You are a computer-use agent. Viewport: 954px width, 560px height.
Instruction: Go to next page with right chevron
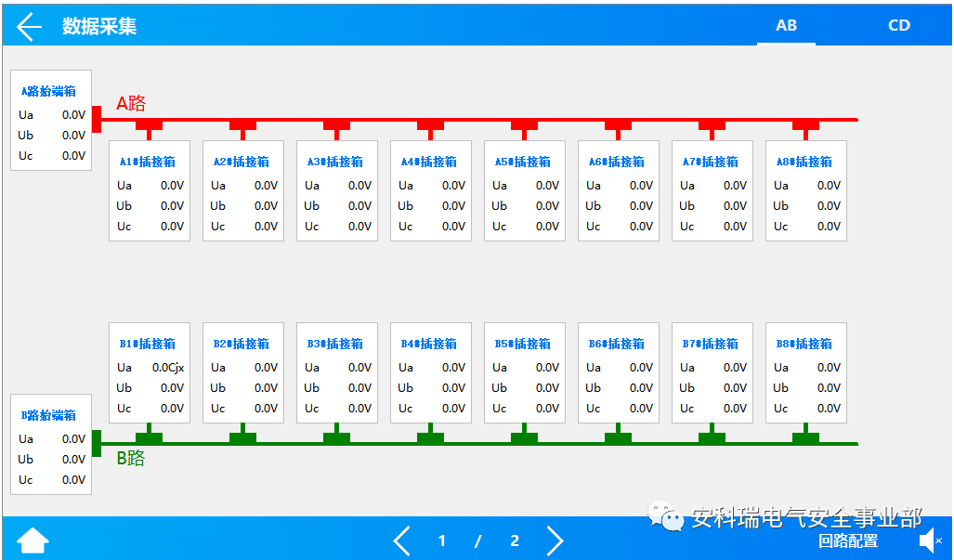click(x=555, y=540)
